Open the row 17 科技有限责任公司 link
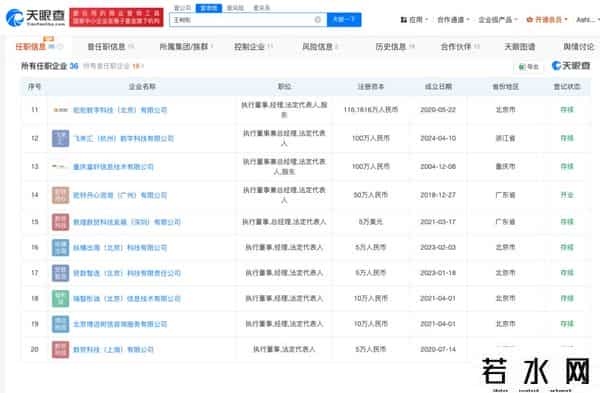Viewport: 600px width, 393px height. pos(127,273)
